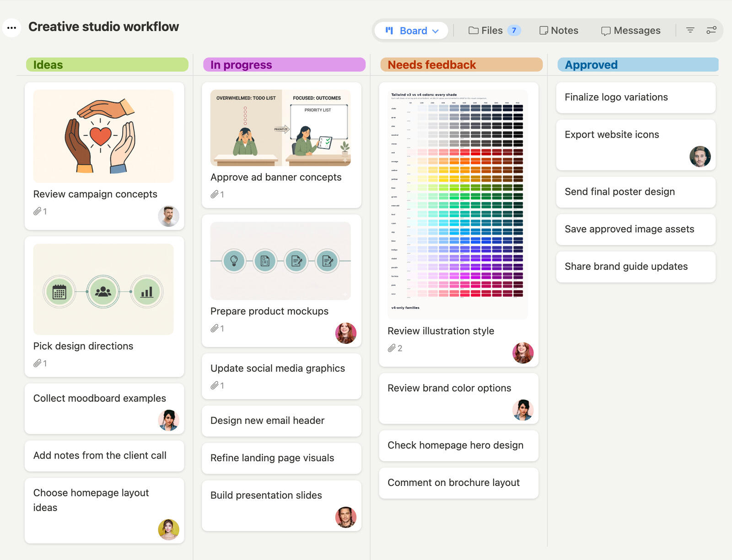Click attachment icon on Pick design directions
This screenshot has height=560, width=732.
[x=38, y=363]
